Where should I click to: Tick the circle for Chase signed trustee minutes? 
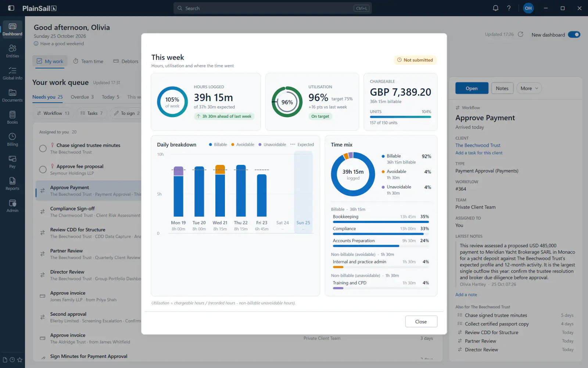click(x=43, y=148)
